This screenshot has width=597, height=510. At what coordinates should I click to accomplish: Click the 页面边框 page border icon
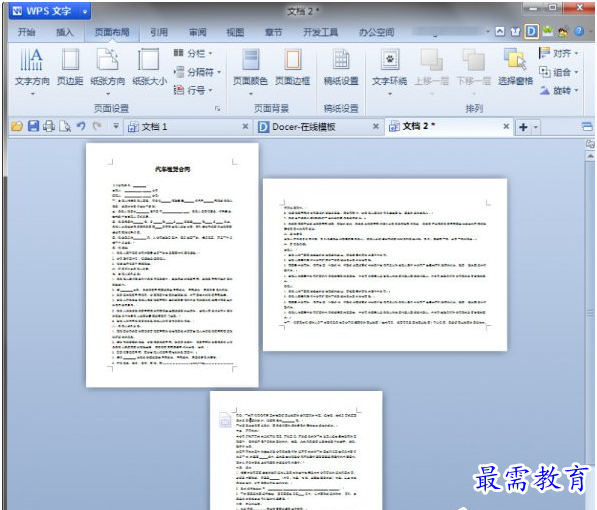pyautogui.click(x=292, y=67)
